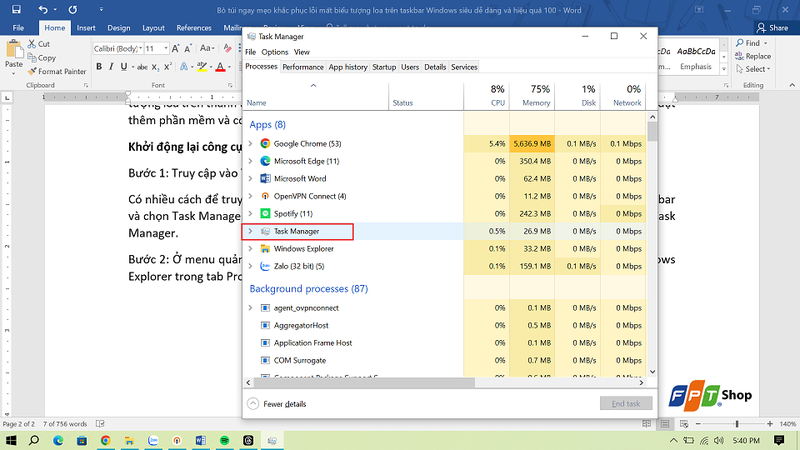This screenshot has height=450, width=800.
Task: Repeat the last action in Word's quick access toolbar
Action: 73,10
